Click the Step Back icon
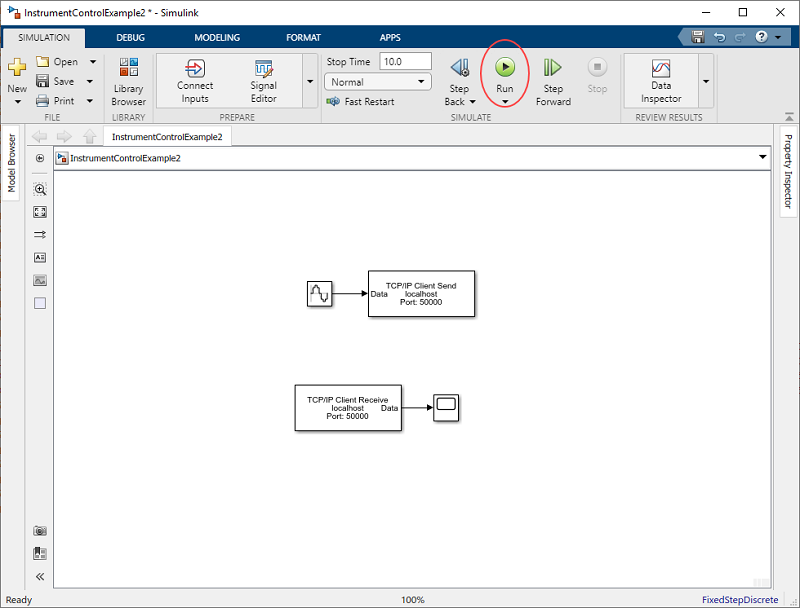The height and width of the screenshot is (608, 800). point(459,68)
